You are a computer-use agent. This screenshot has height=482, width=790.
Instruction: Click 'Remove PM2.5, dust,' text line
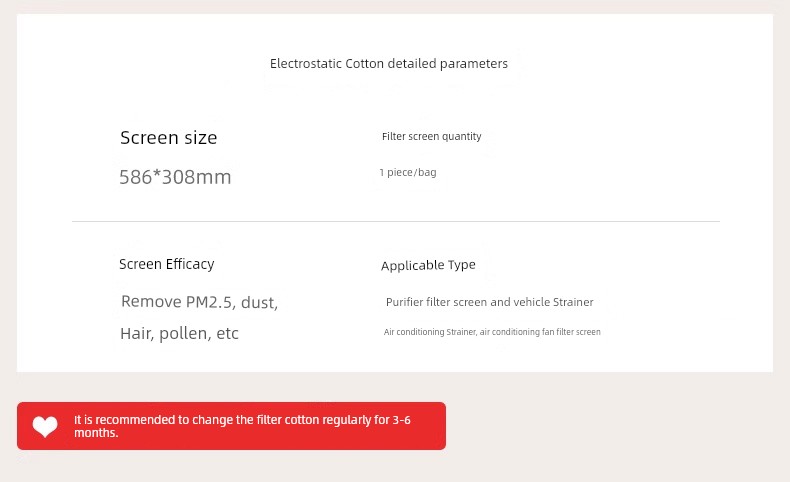tap(199, 302)
